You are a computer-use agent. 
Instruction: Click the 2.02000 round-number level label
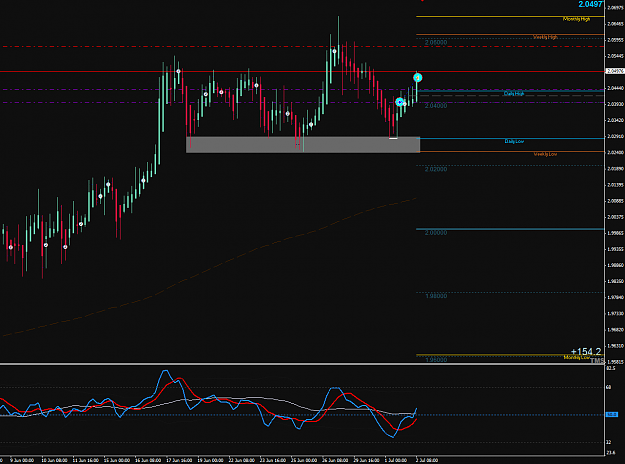tap(436, 169)
